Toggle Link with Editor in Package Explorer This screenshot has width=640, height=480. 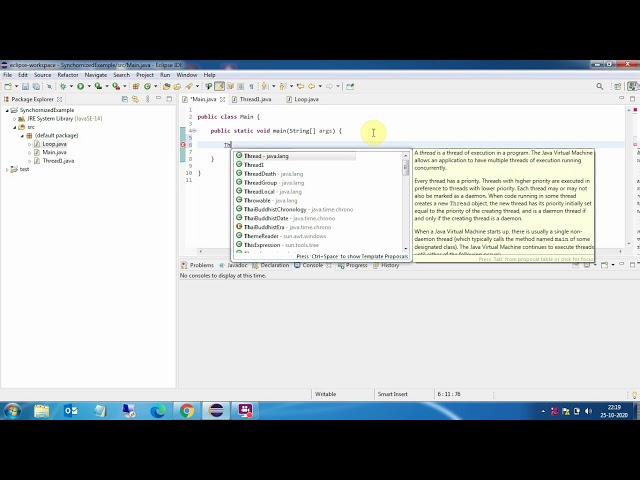coord(135,99)
